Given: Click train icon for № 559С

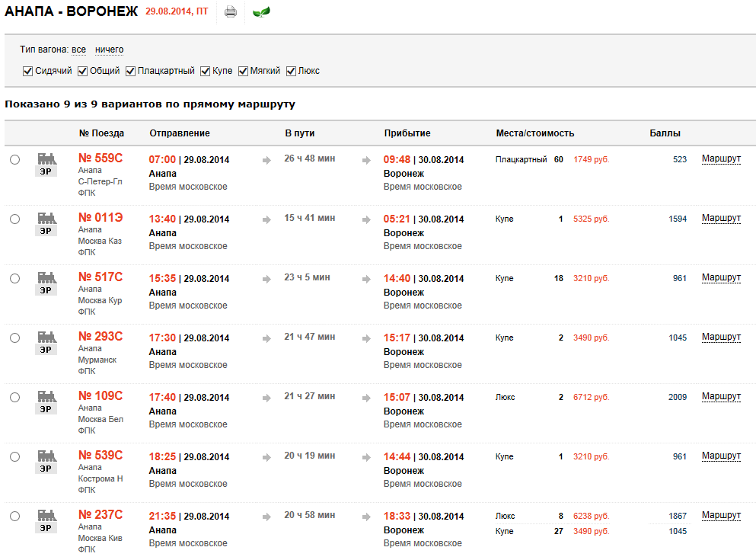Looking at the screenshot, I should [x=46, y=158].
